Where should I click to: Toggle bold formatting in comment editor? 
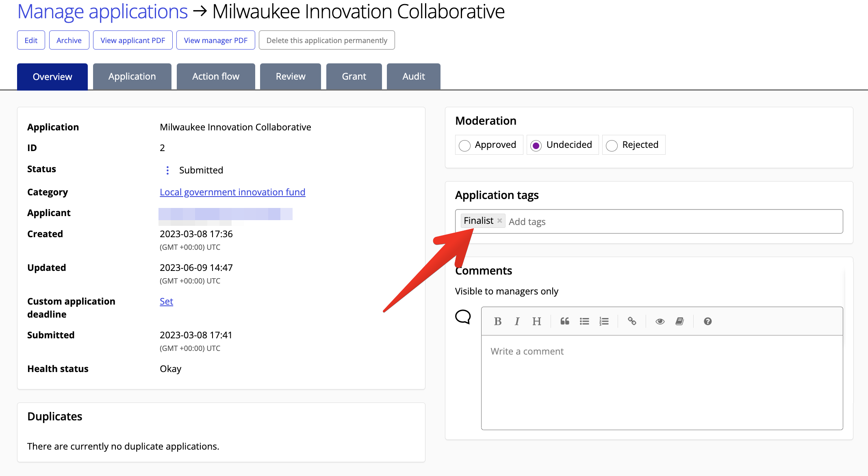(x=498, y=321)
